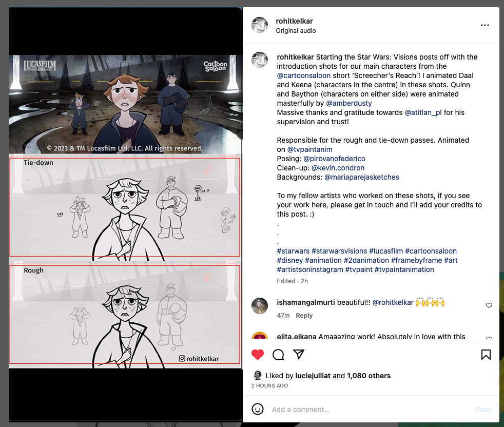504x427 pixels.
Task: Open the #starwarsvisions hashtag
Action: coord(339,251)
